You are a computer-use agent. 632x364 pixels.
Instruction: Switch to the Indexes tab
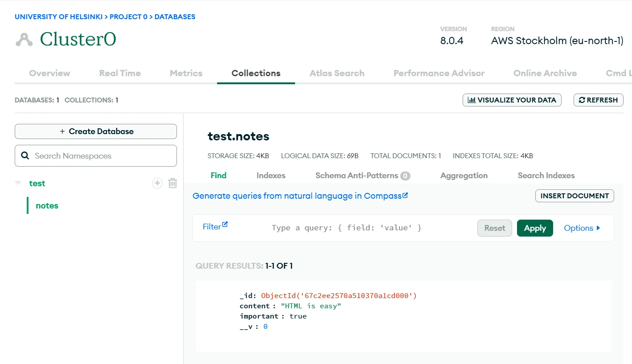[x=271, y=176]
